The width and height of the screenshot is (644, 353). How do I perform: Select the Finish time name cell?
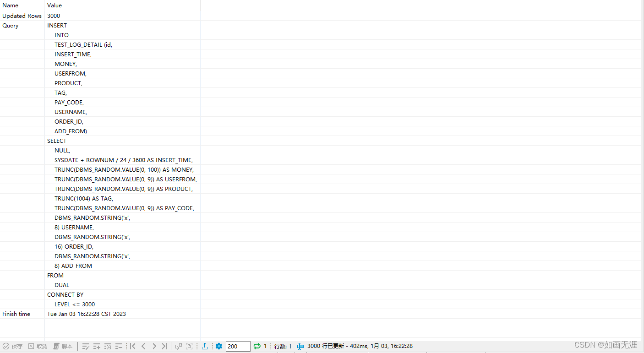click(22, 314)
